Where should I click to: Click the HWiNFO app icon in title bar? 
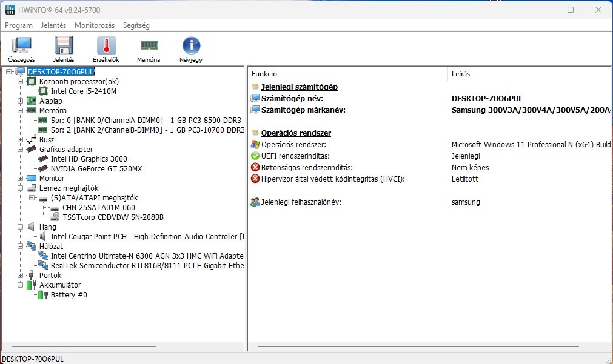pos(10,10)
